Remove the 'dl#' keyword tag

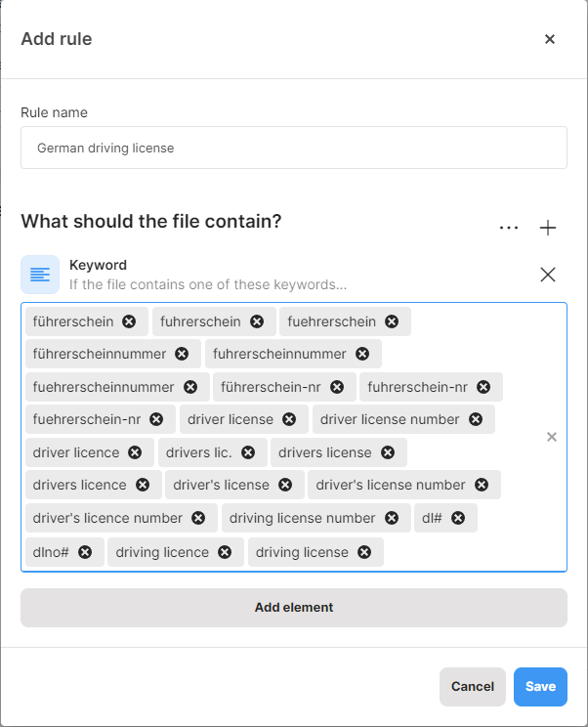click(x=458, y=518)
